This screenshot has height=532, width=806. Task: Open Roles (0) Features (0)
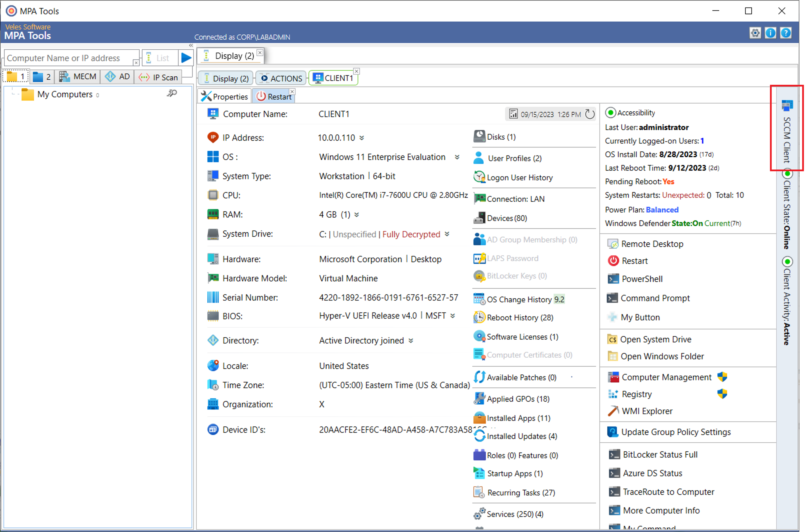coord(516,455)
